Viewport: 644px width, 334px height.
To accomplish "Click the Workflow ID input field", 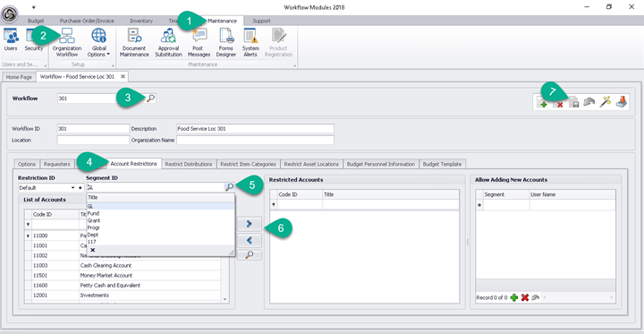I will click(x=93, y=129).
